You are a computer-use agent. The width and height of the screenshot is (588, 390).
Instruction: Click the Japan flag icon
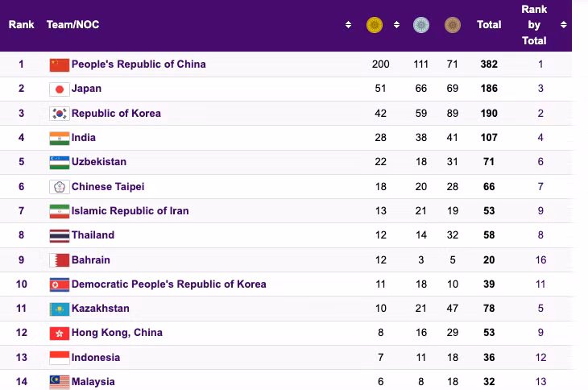point(59,89)
